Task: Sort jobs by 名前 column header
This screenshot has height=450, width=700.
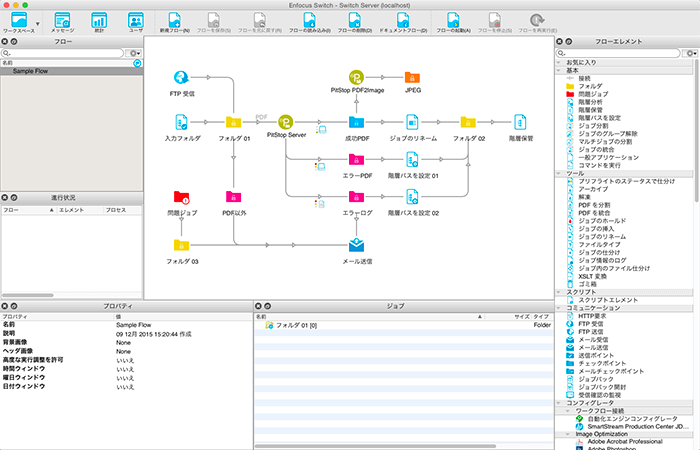Action: [x=369, y=317]
